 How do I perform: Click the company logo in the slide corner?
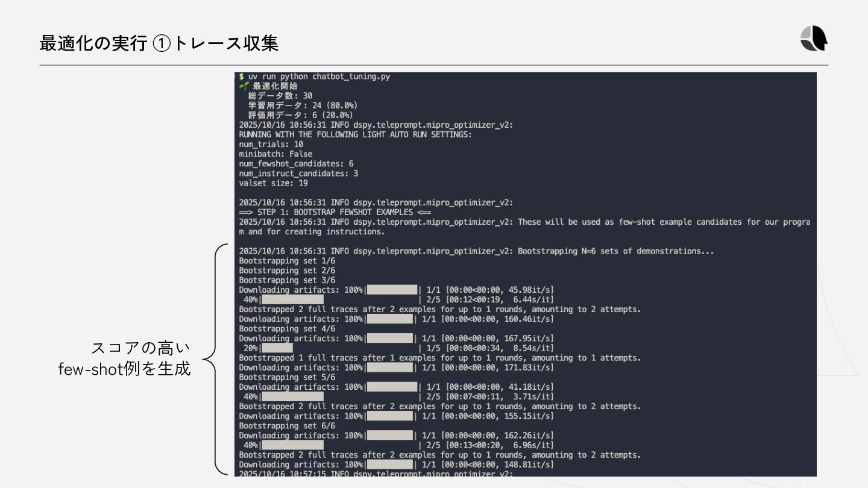tap(814, 39)
